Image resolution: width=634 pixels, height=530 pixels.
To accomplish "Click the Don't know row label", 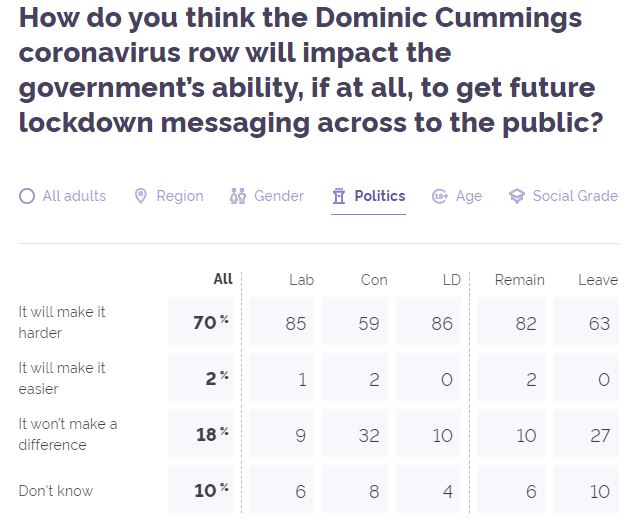I will tap(56, 491).
